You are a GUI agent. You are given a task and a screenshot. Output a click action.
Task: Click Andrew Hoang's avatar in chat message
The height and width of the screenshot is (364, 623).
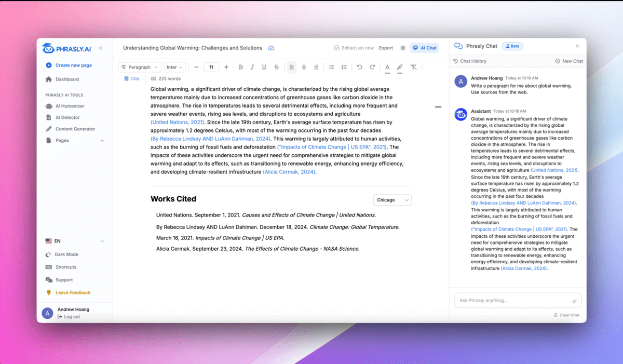[x=461, y=82]
